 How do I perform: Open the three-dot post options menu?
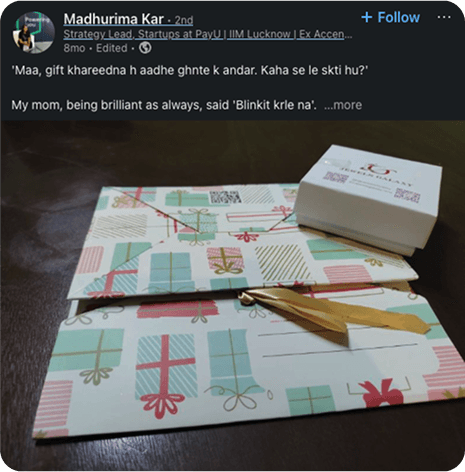(444, 17)
